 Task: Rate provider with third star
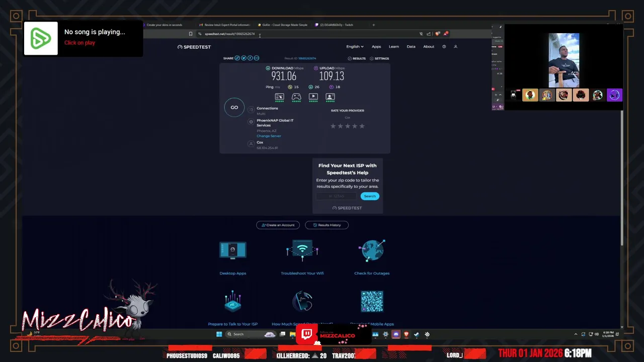click(x=347, y=126)
